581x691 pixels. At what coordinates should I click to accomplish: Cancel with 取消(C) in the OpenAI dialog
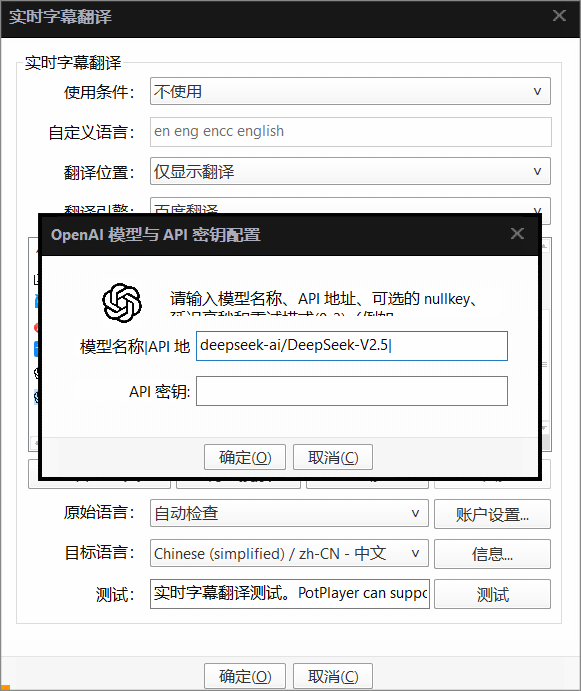pos(333,457)
